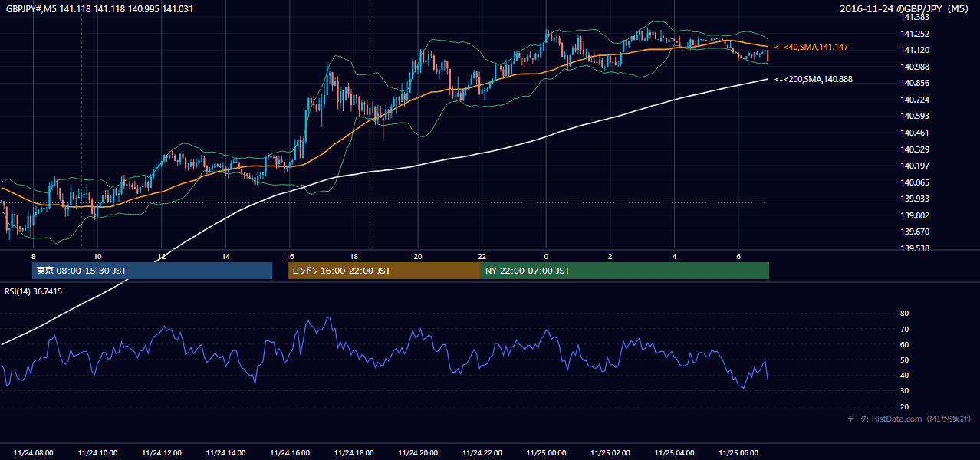
Task: Click the 11/24 16:00 time label
Action: pyautogui.click(x=290, y=452)
